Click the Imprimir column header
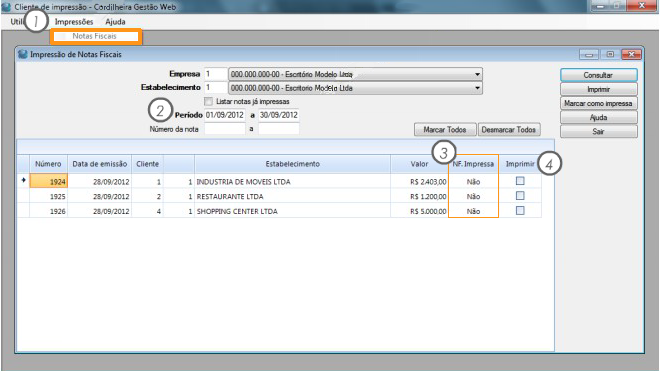 [520, 164]
